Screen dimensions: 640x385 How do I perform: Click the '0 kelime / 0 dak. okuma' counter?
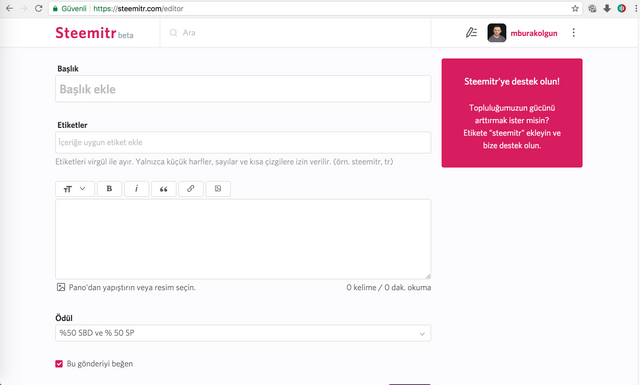[389, 287]
